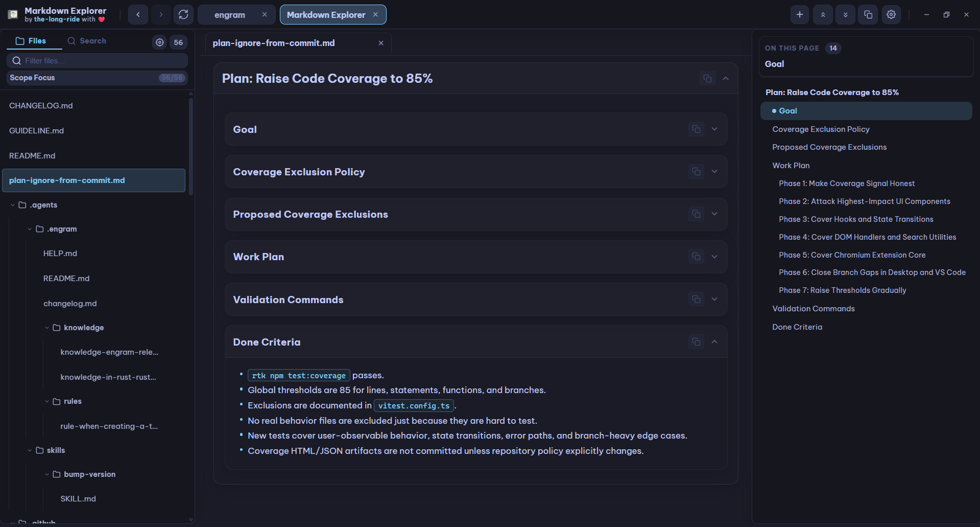The height and width of the screenshot is (527, 980).
Task: Click the Filter files input field
Action: pyautogui.click(x=97, y=60)
